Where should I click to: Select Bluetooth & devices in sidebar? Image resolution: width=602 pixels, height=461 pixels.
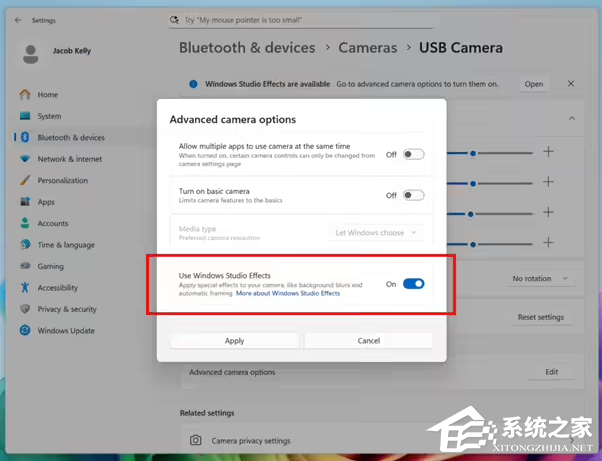(71, 137)
